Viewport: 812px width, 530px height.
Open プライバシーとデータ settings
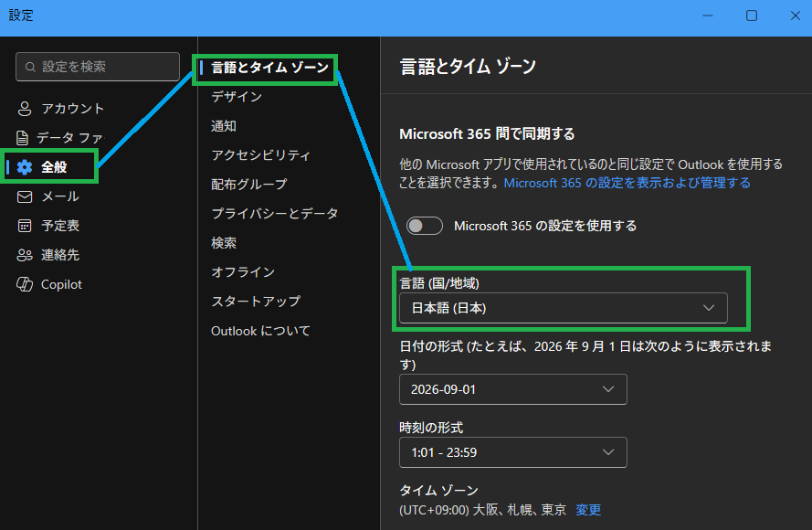(x=274, y=214)
